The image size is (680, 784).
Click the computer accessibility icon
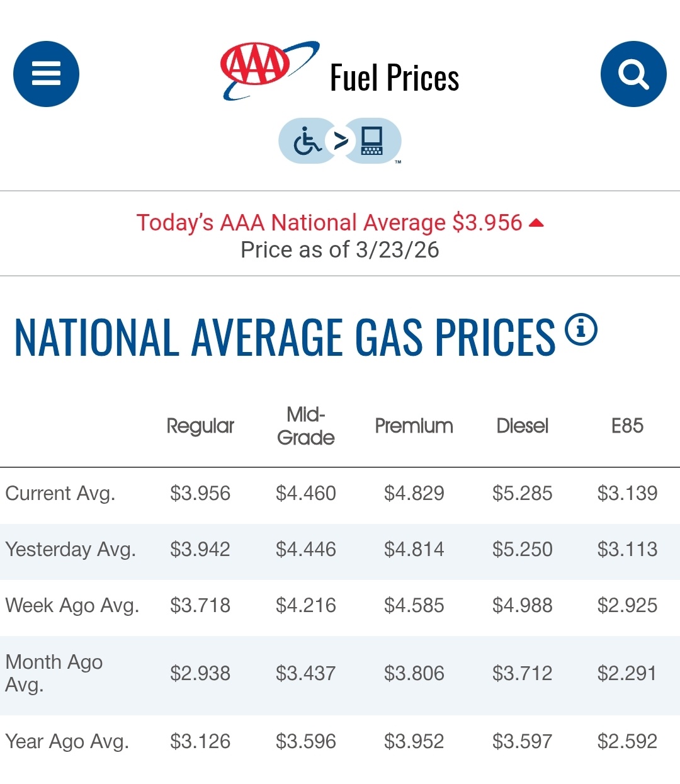(372, 140)
